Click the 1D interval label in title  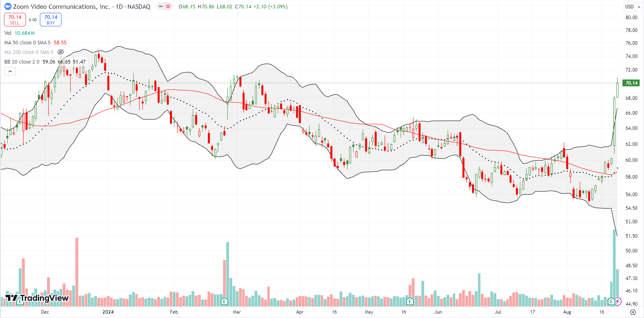[119, 7]
